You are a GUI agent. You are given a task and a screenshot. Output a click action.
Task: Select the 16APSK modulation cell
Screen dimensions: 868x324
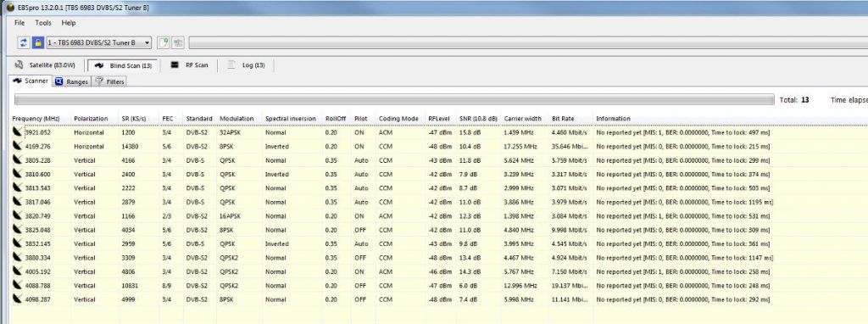click(x=231, y=216)
